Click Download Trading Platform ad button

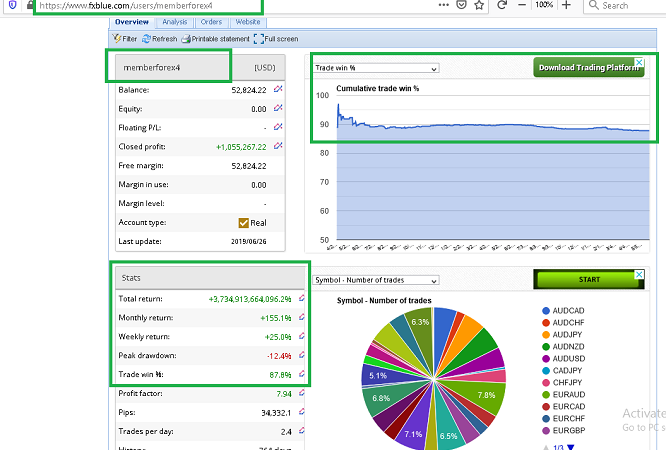[590, 68]
